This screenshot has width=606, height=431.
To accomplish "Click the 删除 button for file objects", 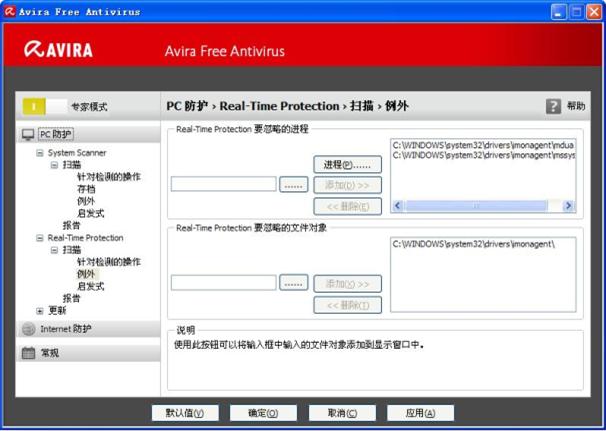I will coord(347,305).
